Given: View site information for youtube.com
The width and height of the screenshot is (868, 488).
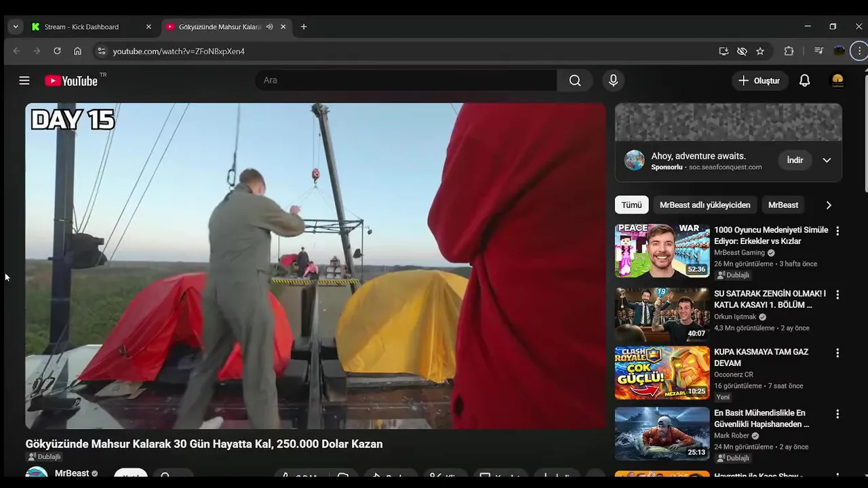Looking at the screenshot, I should (x=101, y=51).
